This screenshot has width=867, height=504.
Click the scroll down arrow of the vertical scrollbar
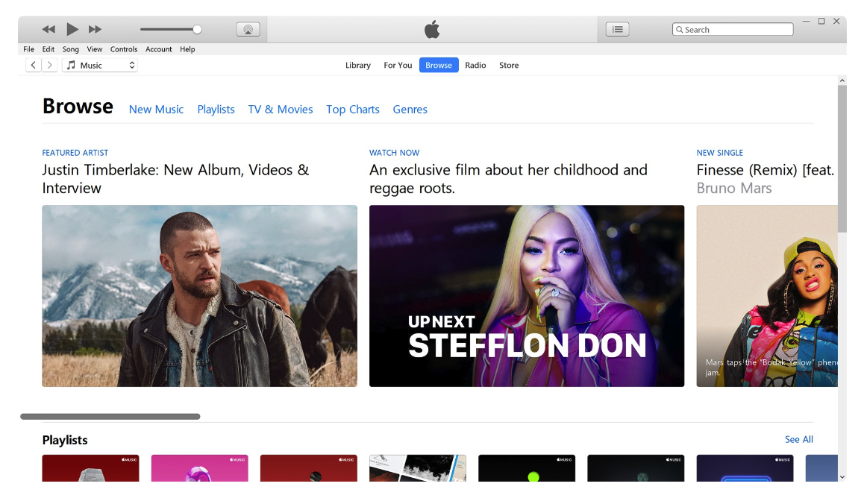point(842,477)
